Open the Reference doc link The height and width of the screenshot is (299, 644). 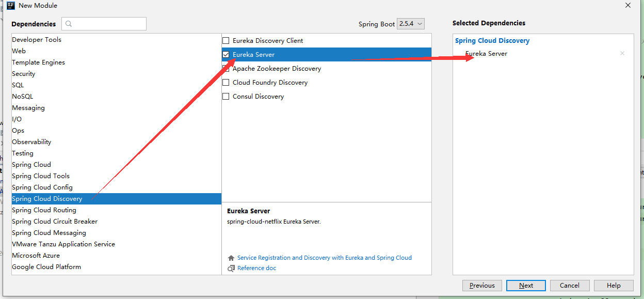tap(257, 268)
